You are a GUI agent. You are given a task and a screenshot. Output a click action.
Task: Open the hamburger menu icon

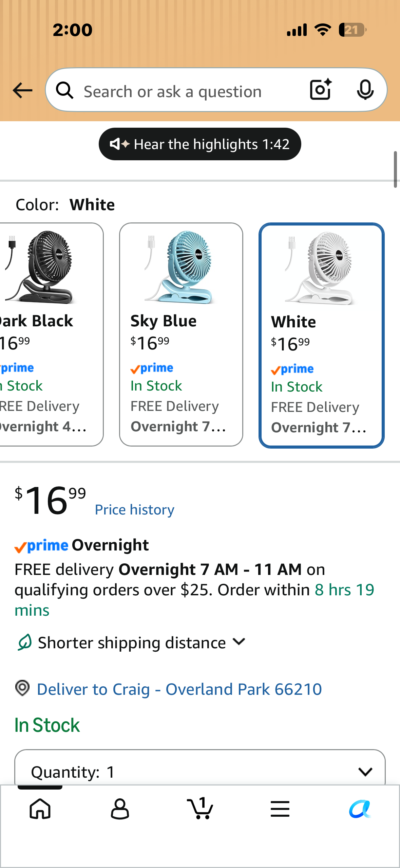(280, 809)
